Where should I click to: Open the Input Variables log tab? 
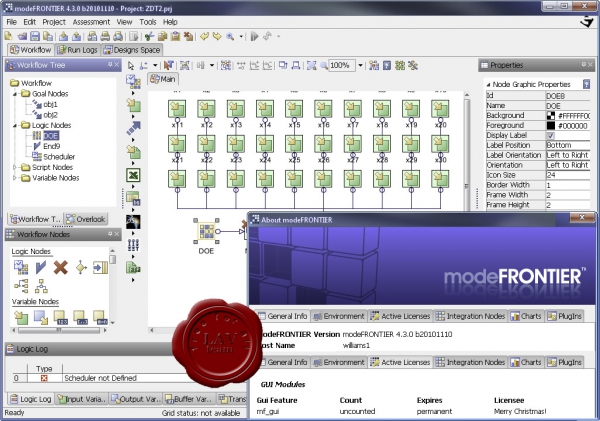(82, 399)
